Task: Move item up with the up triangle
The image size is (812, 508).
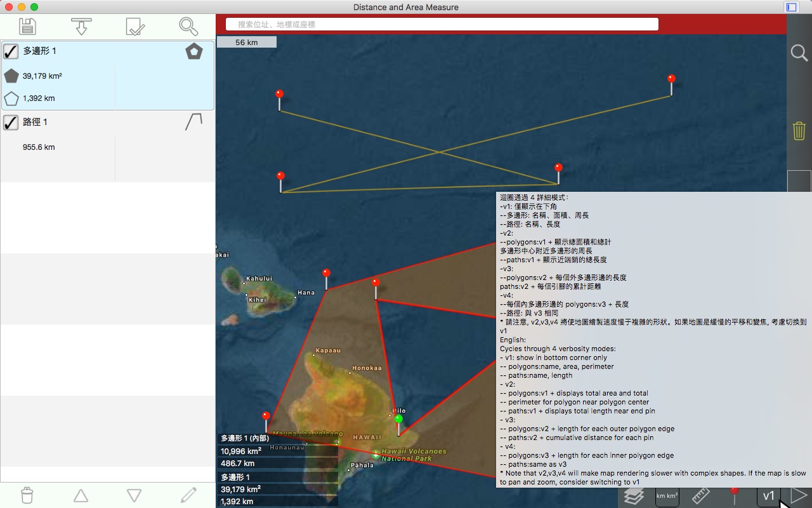Action: click(x=81, y=495)
